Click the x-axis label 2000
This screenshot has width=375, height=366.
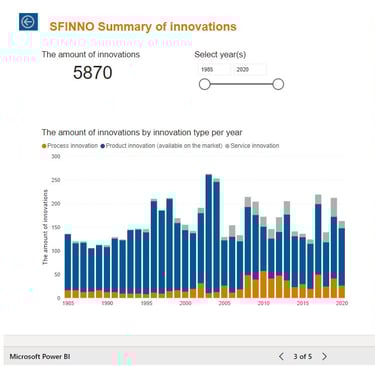click(185, 303)
